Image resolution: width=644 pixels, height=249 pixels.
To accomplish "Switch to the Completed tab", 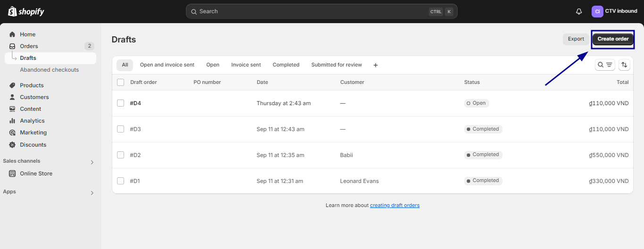I will coord(286,65).
